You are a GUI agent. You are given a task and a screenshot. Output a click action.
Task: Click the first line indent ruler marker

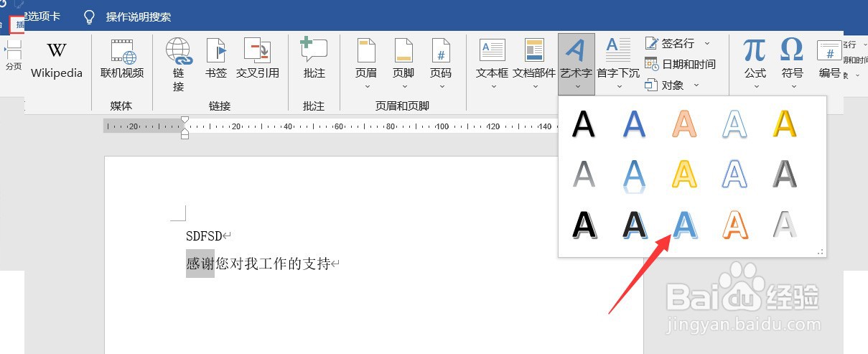pyautogui.click(x=185, y=120)
